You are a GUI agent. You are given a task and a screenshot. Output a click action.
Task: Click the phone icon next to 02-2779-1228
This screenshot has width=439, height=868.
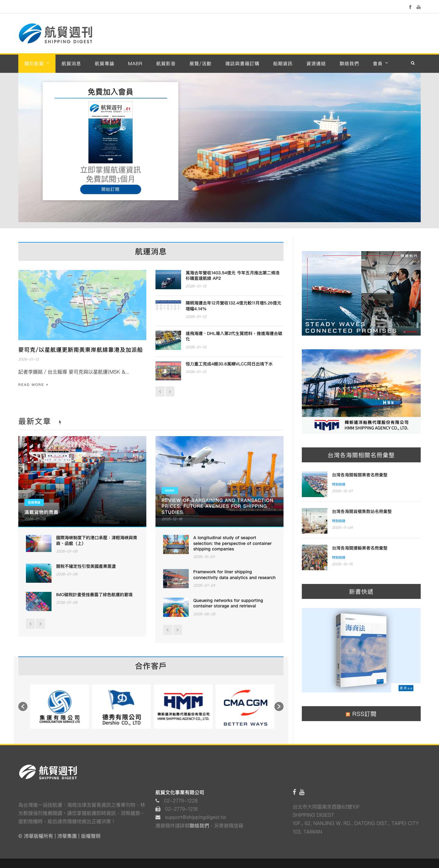[157, 801]
